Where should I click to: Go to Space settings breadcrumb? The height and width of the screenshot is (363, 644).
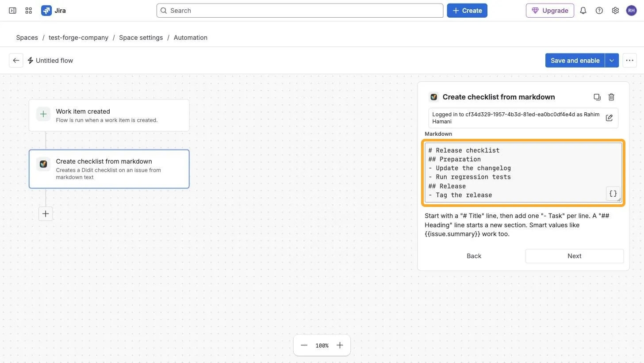(141, 38)
